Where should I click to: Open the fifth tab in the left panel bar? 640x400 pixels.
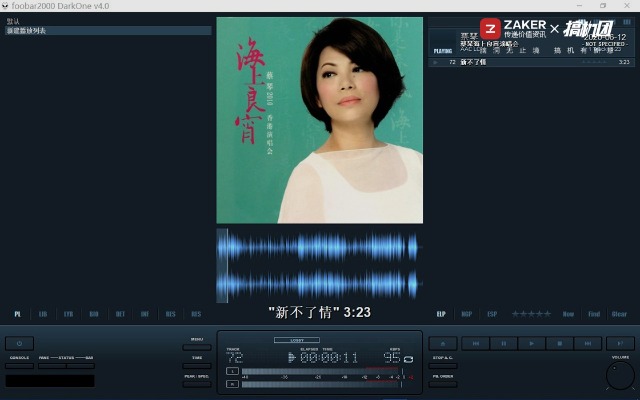120,314
